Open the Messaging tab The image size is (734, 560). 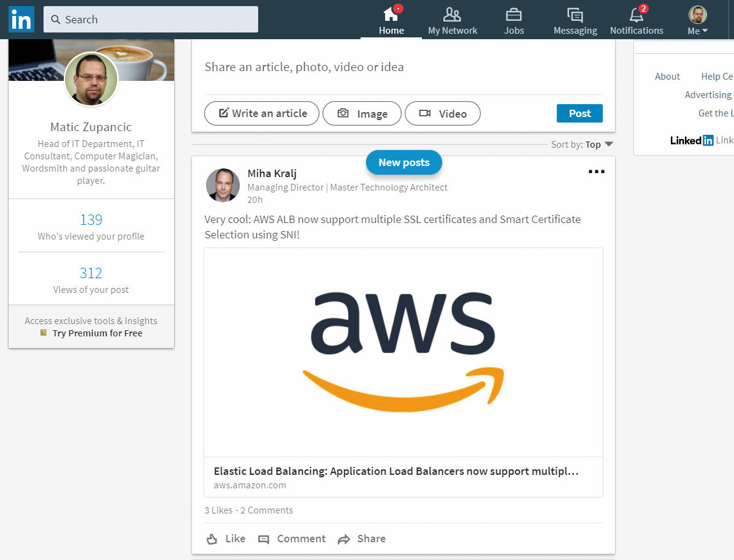(575, 21)
